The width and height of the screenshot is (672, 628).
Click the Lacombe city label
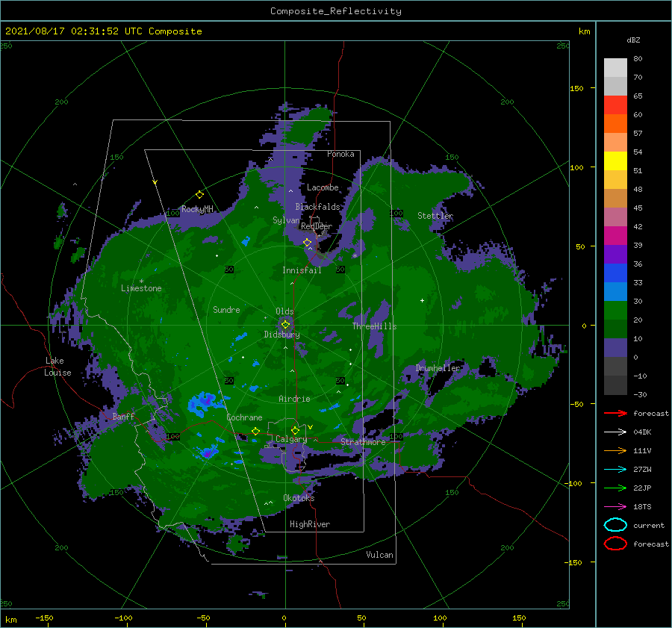click(323, 187)
